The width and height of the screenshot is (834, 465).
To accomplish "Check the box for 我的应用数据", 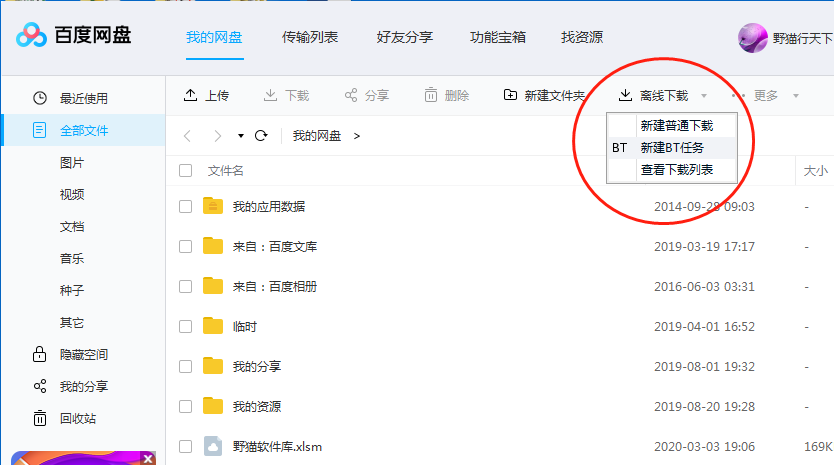I will coord(185,206).
